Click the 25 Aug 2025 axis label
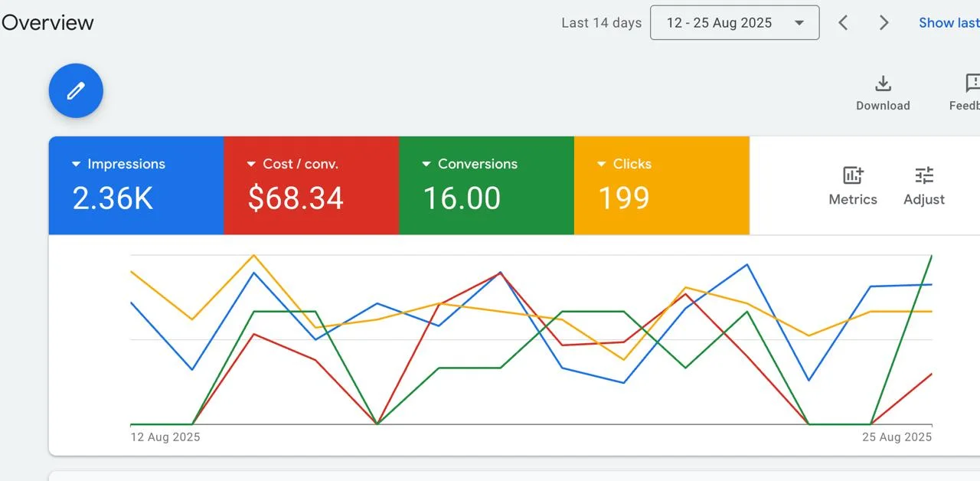980x481 pixels. click(897, 437)
